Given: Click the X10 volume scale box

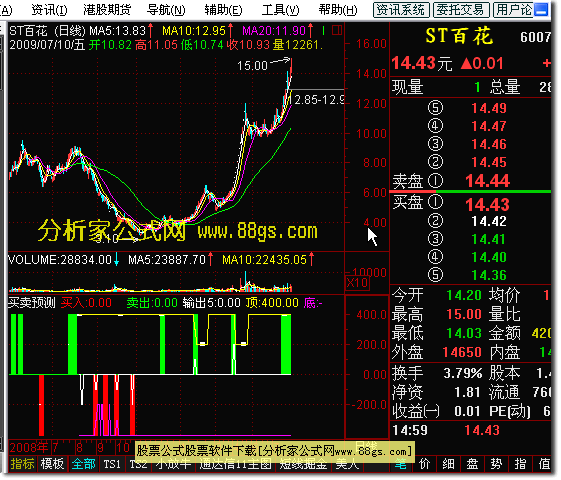Looking at the screenshot, I should pos(357,283).
